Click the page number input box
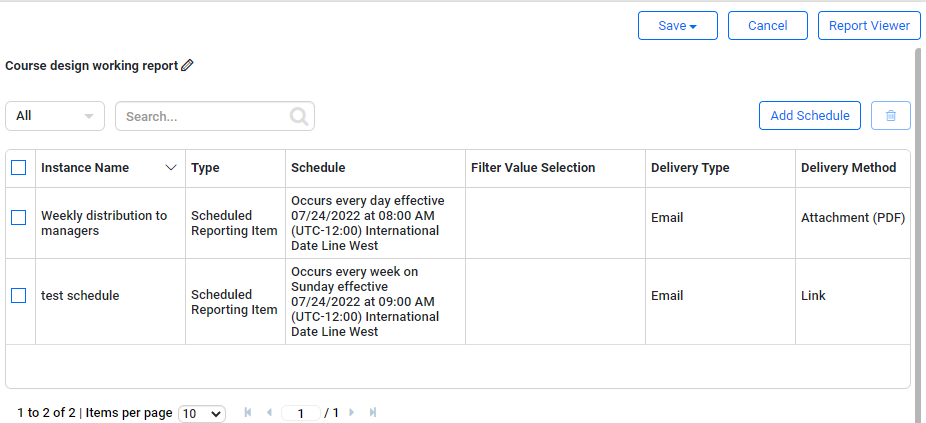 click(x=301, y=413)
